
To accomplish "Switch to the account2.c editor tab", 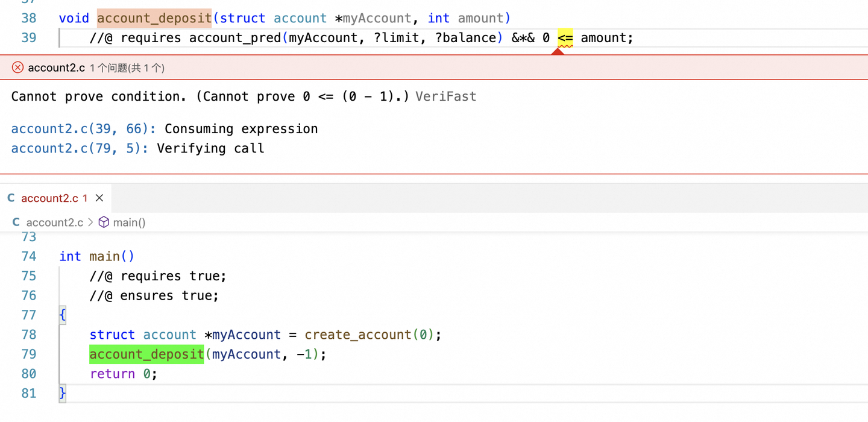I will point(49,198).
